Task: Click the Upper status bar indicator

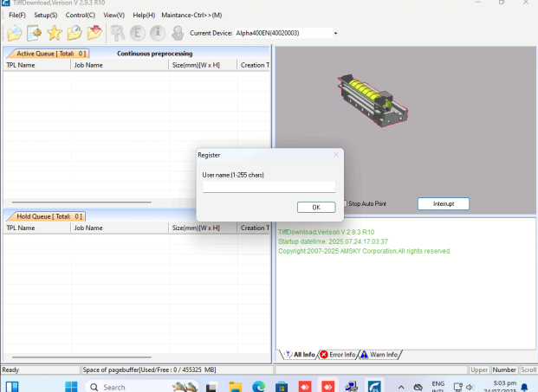Action: pyautogui.click(x=479, y=370)
